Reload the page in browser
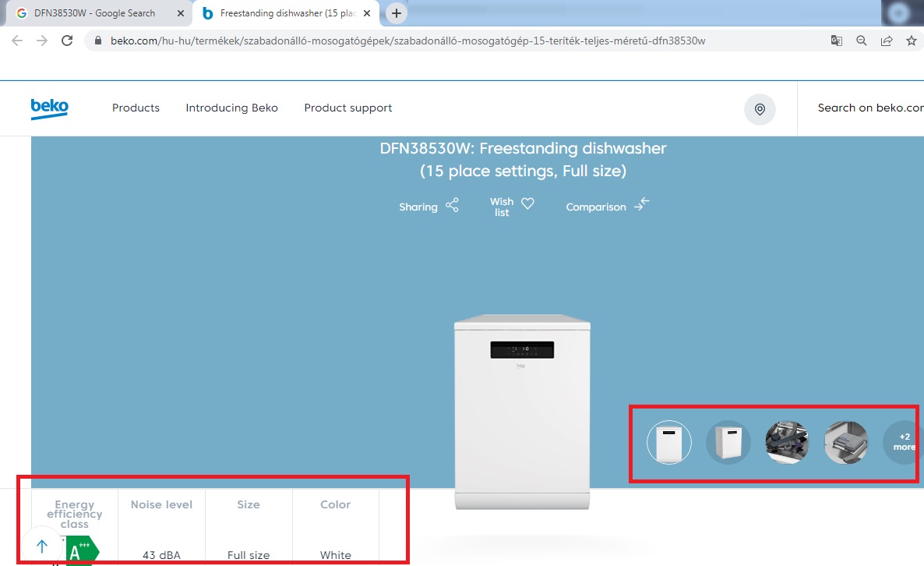The image size is (924, 566). pos(67,41)
